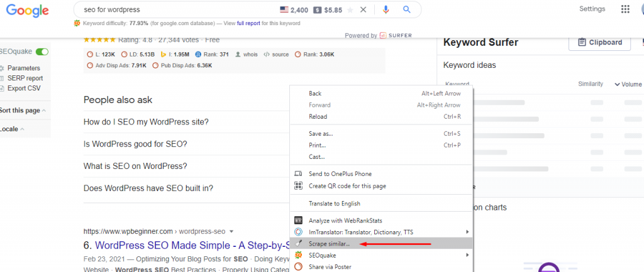Open 'WordPress SEO Made Simple' result

pyautogui.click(x=192, y=246)
